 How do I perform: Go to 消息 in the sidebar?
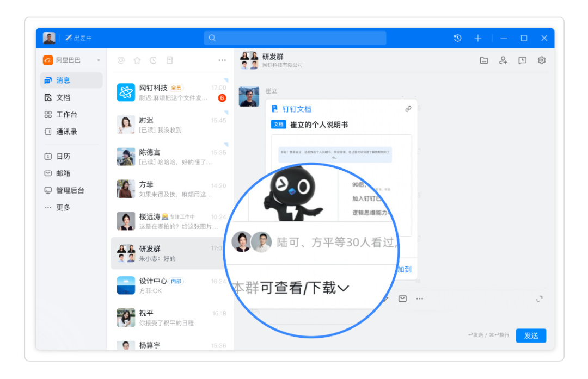click(x=71, y=80)
